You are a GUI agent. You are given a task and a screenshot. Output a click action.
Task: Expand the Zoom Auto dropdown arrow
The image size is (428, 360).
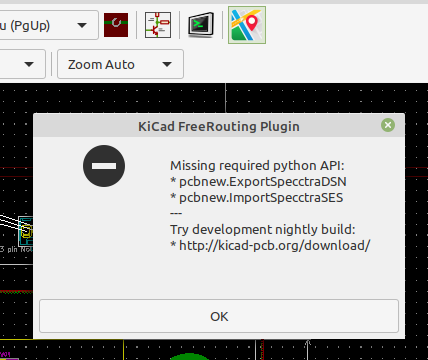[167, 64]
